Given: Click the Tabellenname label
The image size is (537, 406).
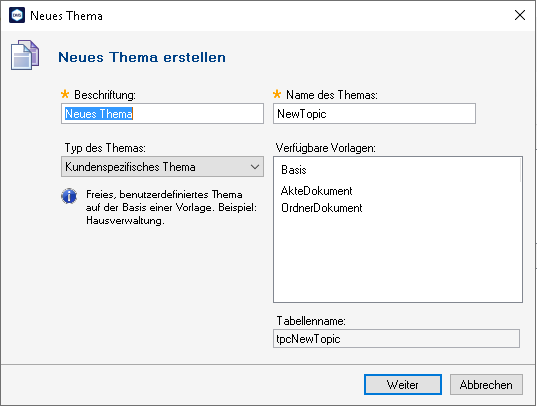Looking at the screenshot, I should tap(311, 321).
